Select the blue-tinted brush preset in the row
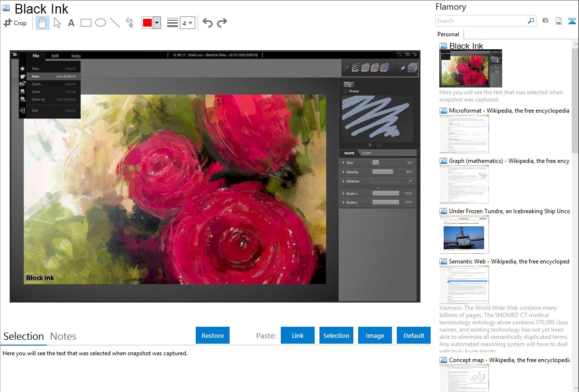Image resolution: width=579 pixels, height=392 pixels. [x=384, y=67]
